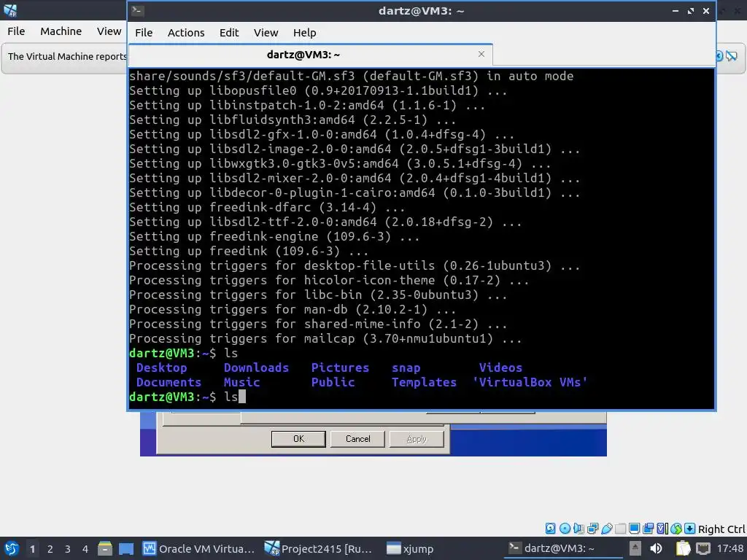
Task: Click the optical disc status icon
Action: (565, 529)
